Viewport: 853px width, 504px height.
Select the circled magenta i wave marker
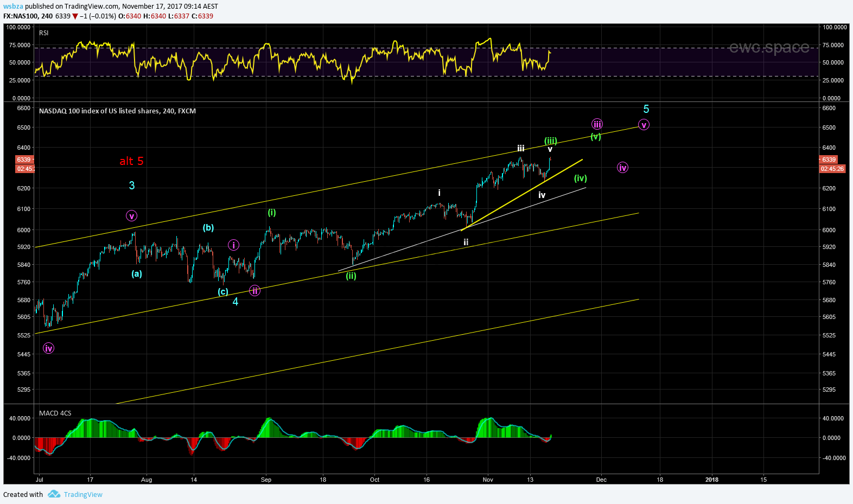233,245
